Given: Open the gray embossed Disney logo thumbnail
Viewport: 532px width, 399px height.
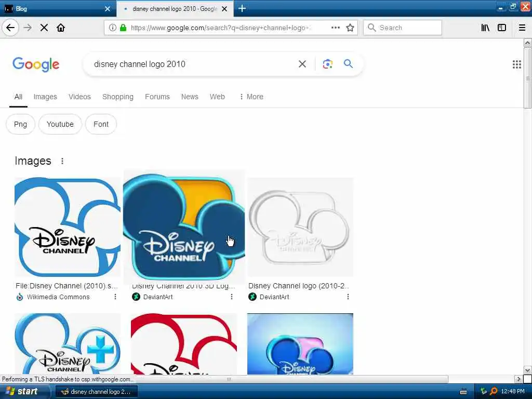Looking at the screenshot, I should coord(300,228).
